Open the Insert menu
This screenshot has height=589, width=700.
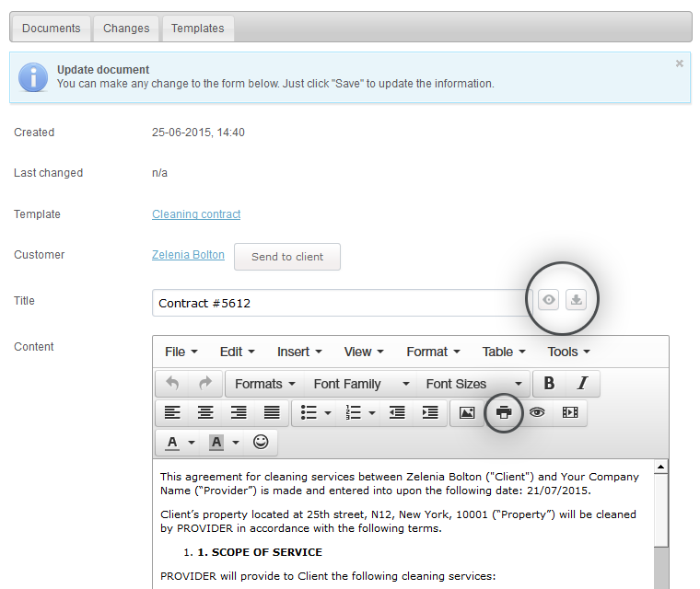pyautogui.click(x=299, y=352)
